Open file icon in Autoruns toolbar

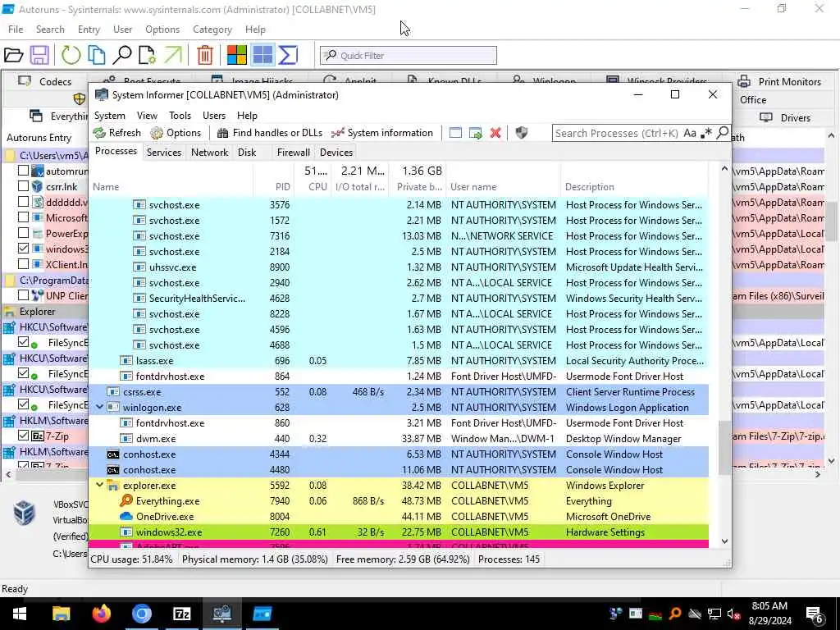[13, 55]
